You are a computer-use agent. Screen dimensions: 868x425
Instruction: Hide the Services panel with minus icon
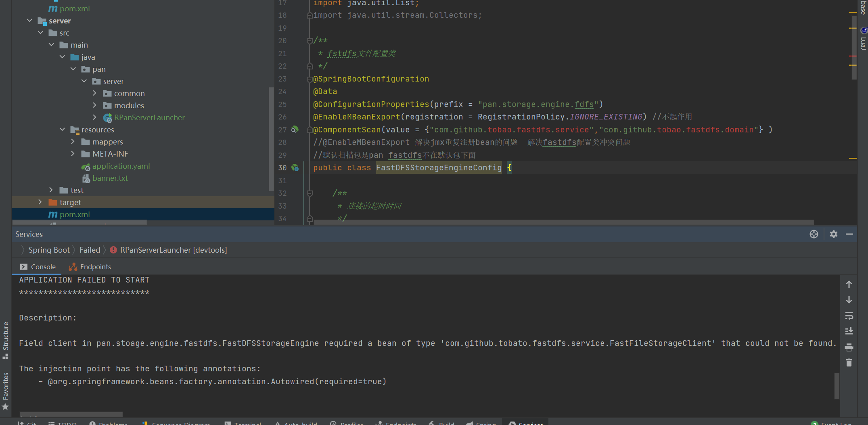pos(849,234)
